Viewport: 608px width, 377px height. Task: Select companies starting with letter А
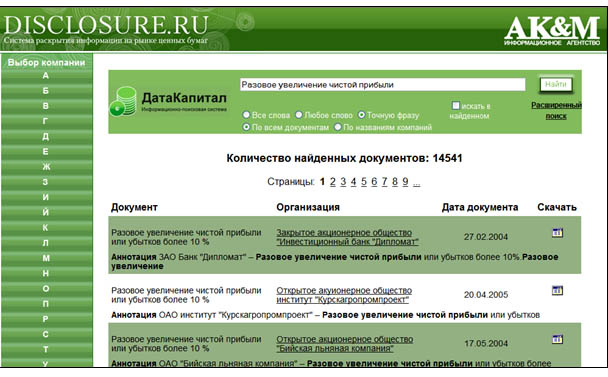click(46, 76)
